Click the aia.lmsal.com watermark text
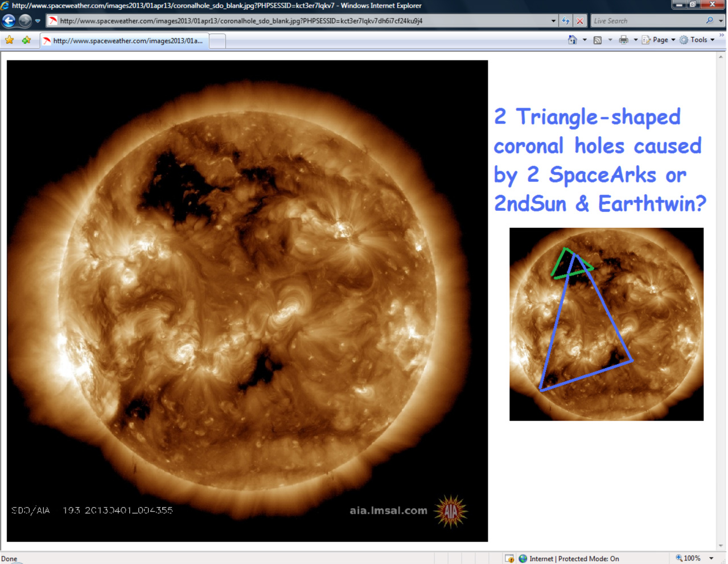728x564 pixels. pyautogui.click(x=388, y=510)
